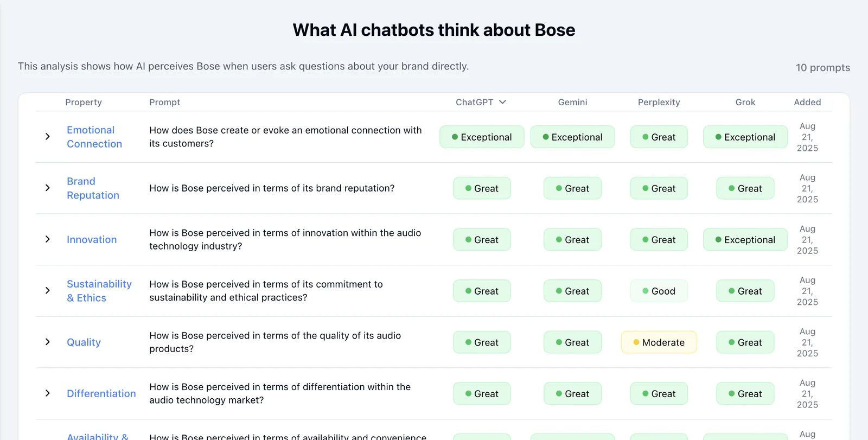The image size is (868, 440).
Task: Open the ChatGPT column sort dropdown
Action: (x=502, y=102)
